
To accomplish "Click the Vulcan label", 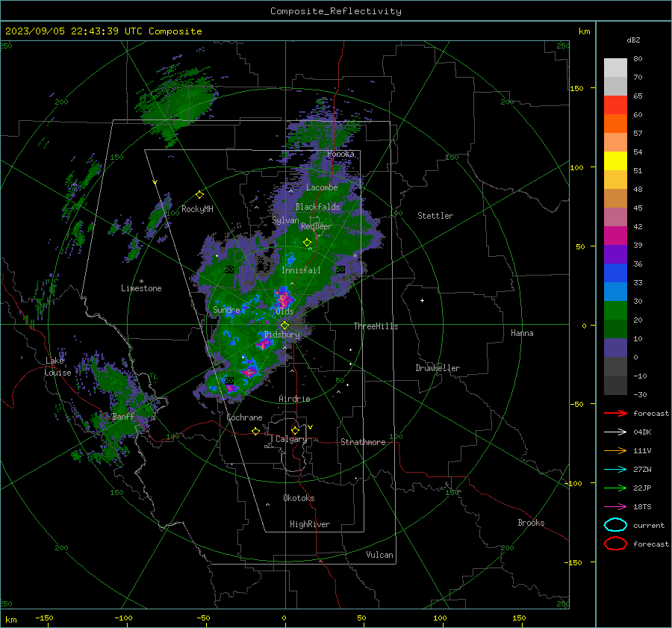I will (379, 555).
